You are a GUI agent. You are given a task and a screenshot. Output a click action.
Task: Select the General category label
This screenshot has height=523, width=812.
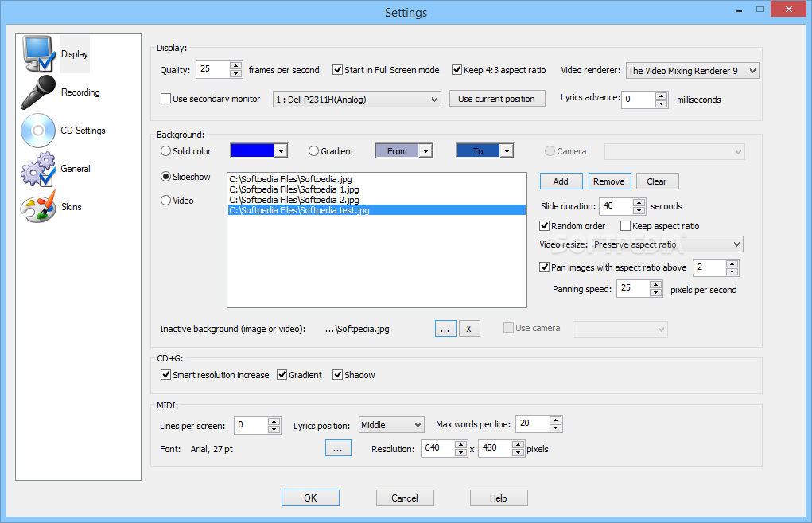[x=76, y=169]
